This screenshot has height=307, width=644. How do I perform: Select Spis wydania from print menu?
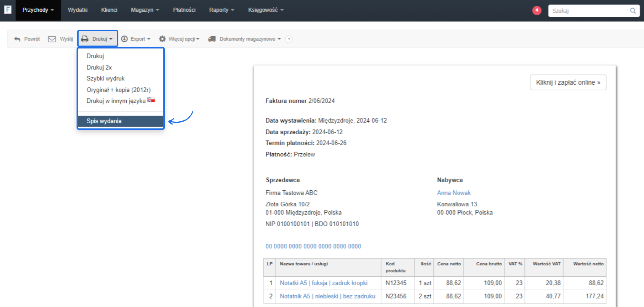click(x=104, y=121)
